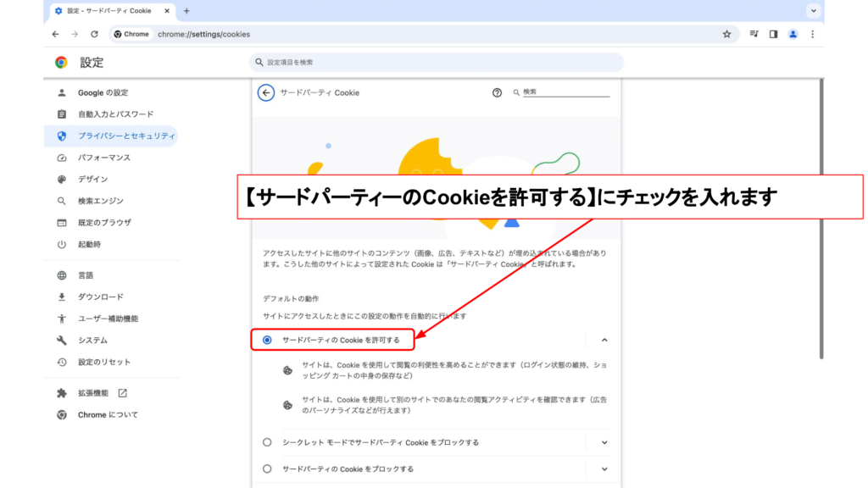The height and width of the screenshot is (488, 868).
Task: Go to 自動入力とパスワード settings
Action: [115, 114]
